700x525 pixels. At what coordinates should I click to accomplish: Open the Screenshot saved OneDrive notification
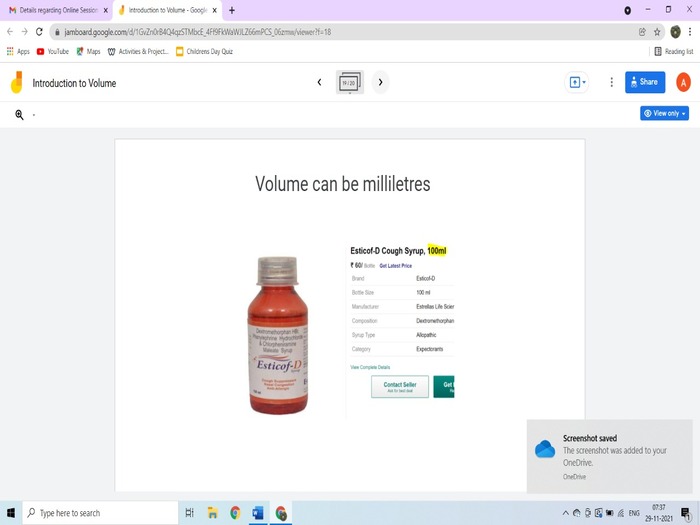(609, 456)
